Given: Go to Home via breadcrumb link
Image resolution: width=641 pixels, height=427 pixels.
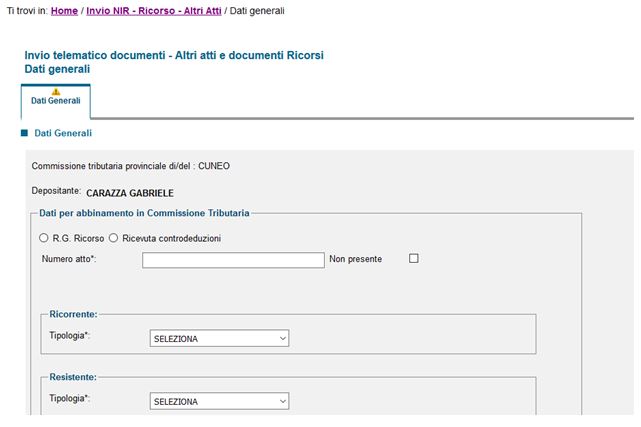Looking at the screenshot, I should point(64,11).
